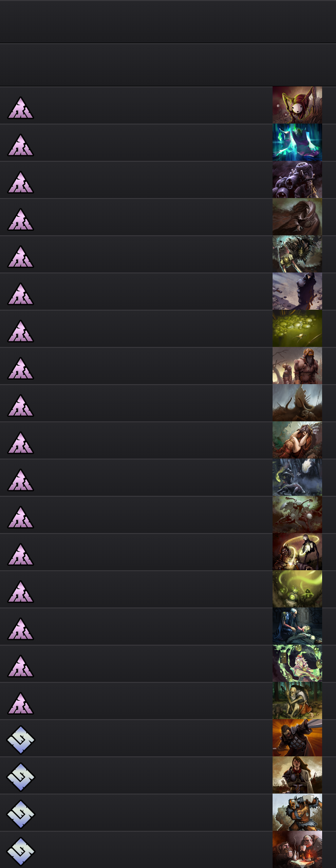This screenshot has height=868, width=336.
Task: Click the dark cloaked figure on pale battlefield thumbnail
Action: [x=297, y=291]
